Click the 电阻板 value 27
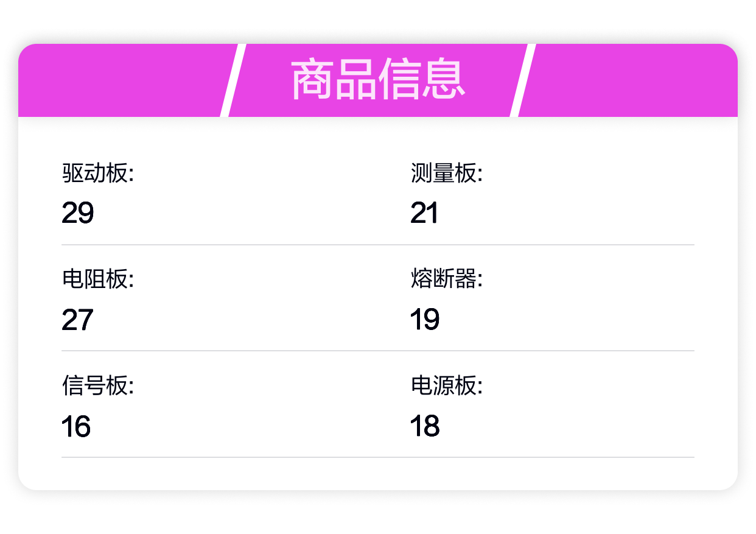Viewport: 756px width, 534px height. coord(78,320)
